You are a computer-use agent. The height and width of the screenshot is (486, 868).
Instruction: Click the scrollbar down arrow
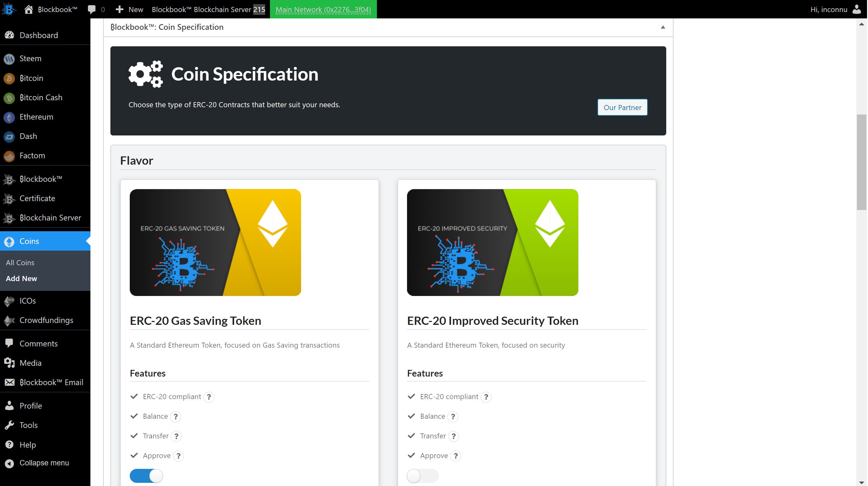[x=862, y=482]
